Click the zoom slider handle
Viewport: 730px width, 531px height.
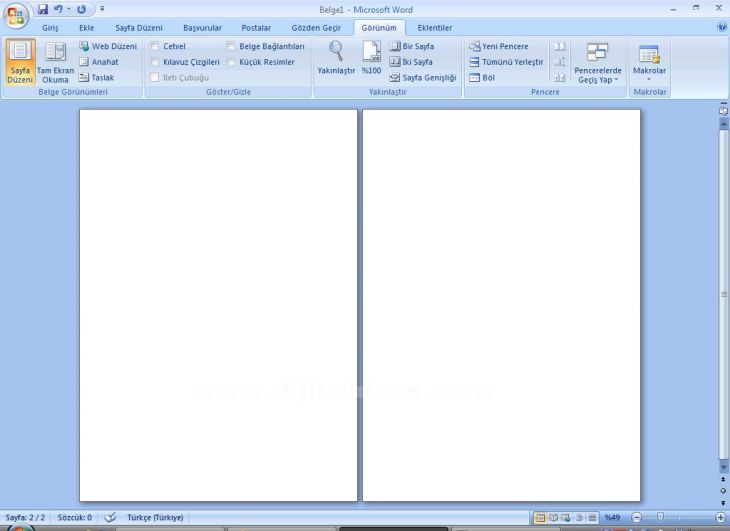[x=660, y=517]
